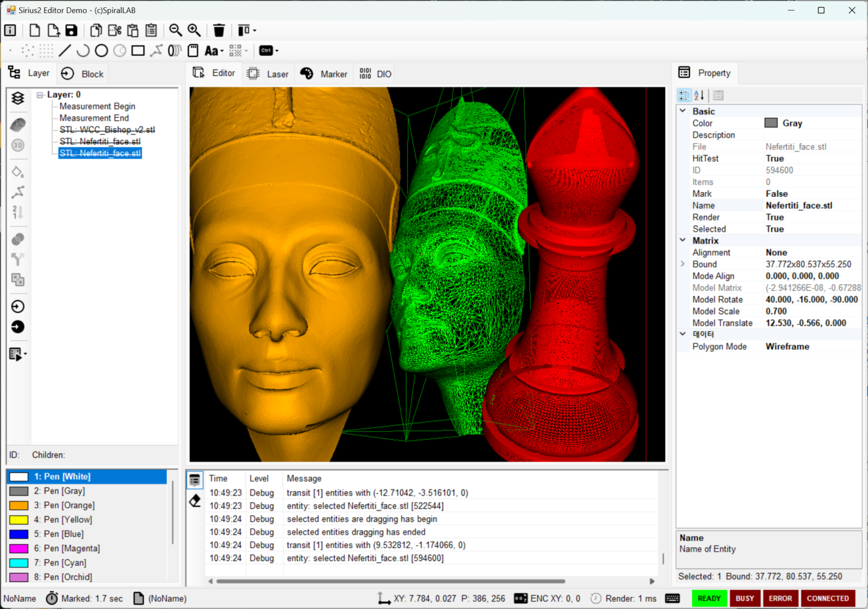The image size is (868, 609).
Task: Toggle Alphabetical sort in Property grid
Action: coord(699,95)
